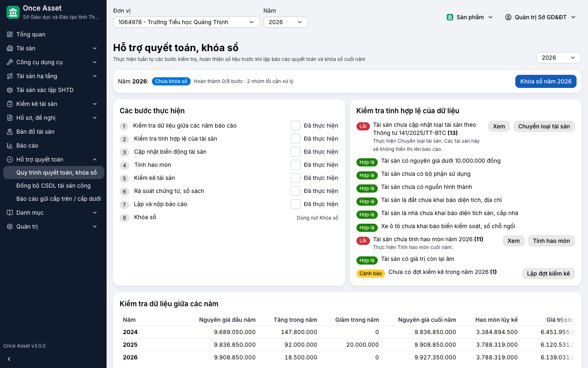This screenshot has height=368, width=588.
Task: Click the Sản phẩm green product icon
Action: pos(450,17)
